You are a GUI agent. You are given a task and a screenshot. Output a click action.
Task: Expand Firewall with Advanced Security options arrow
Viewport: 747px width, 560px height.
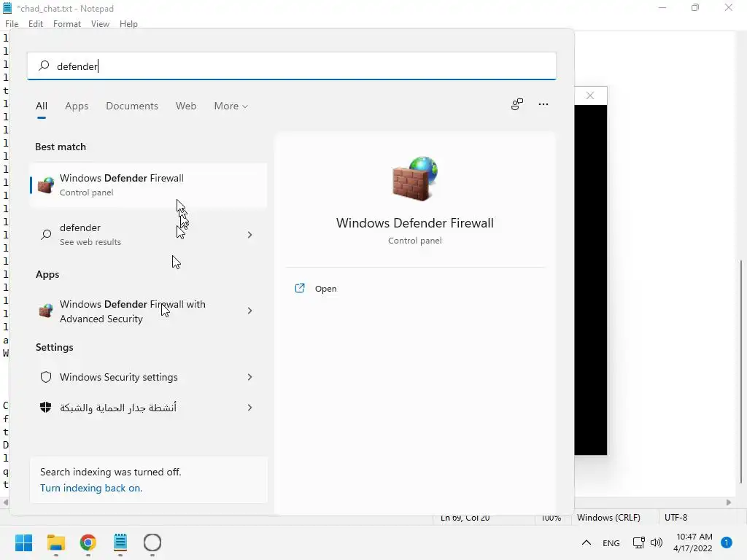point(249,311)
